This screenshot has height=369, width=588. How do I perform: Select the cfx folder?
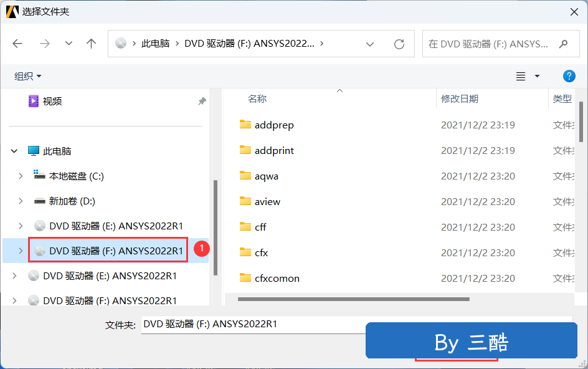pyautogui.click(x=254, y=252)
